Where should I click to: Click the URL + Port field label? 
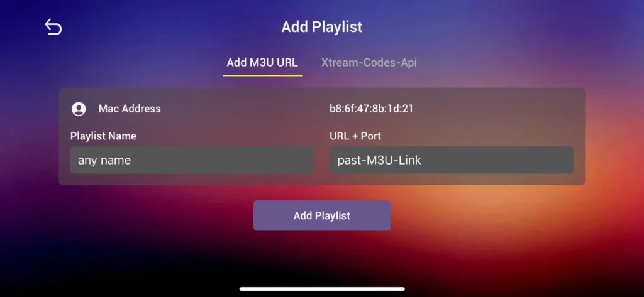point(355,136)
